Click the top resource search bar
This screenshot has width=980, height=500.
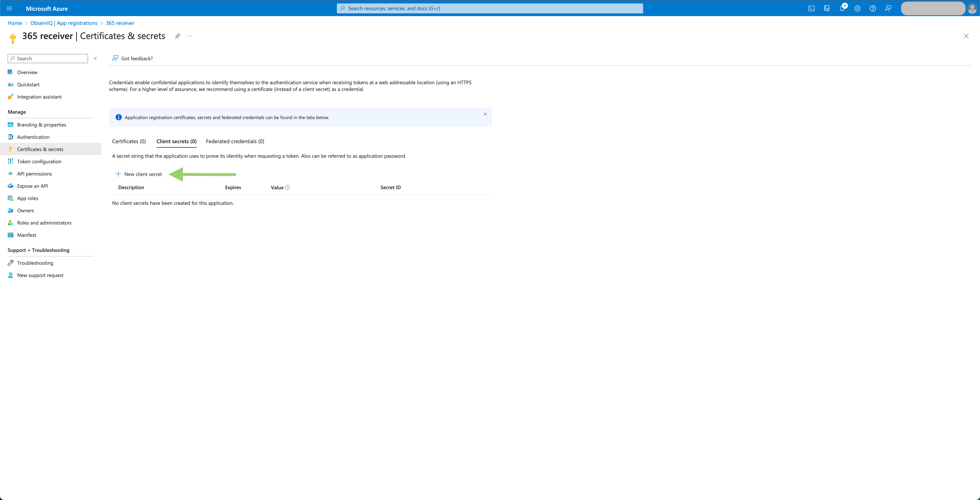coord(490,8)
